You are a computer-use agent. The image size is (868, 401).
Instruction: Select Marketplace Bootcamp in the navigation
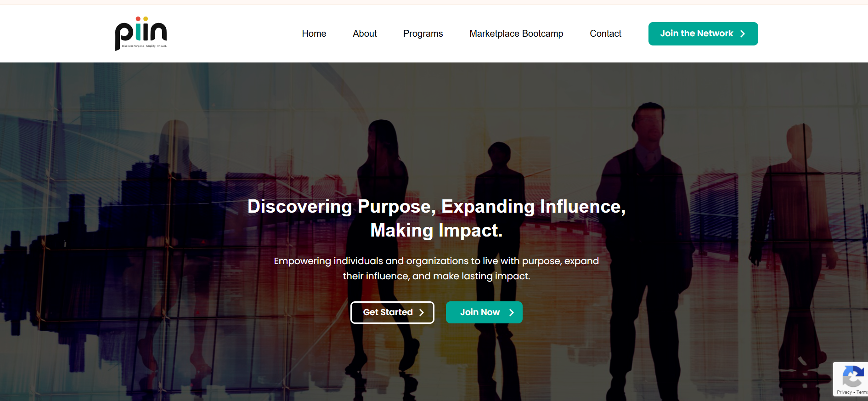[516, 34]
